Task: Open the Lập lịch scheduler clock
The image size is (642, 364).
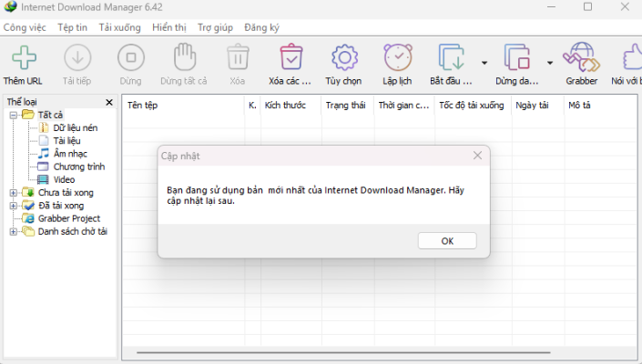Action: [398, 57]
